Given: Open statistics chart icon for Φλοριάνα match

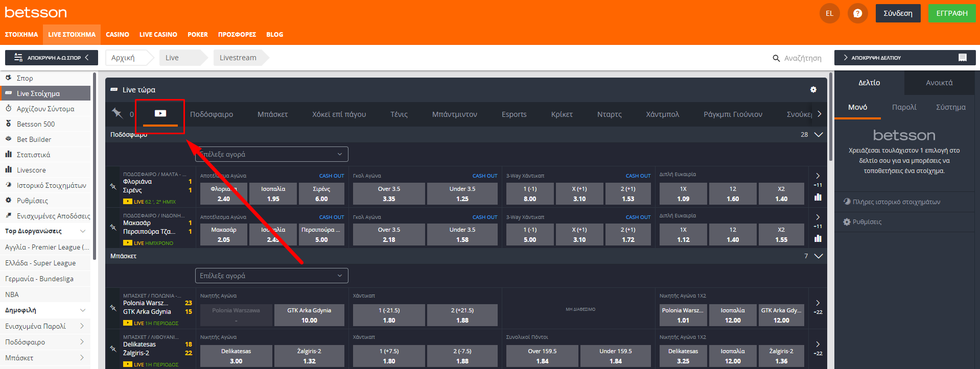Looking at the screenshot, I should 818,197.
